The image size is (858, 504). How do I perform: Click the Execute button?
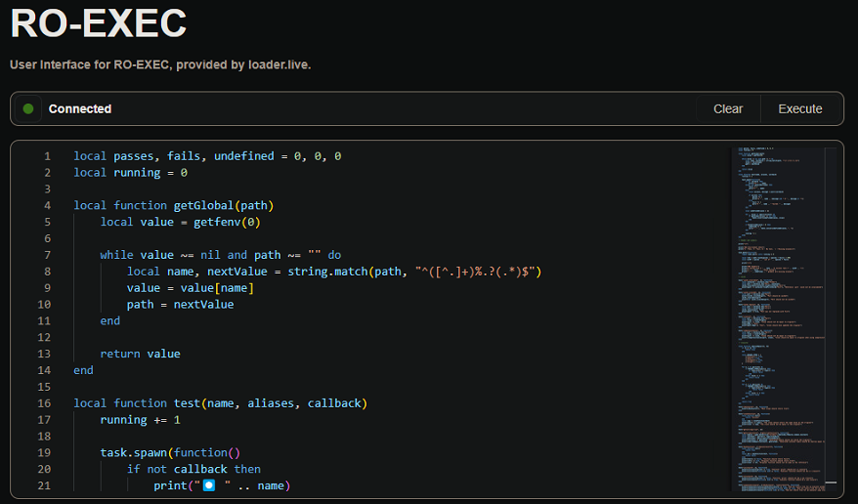pos(799,108)
